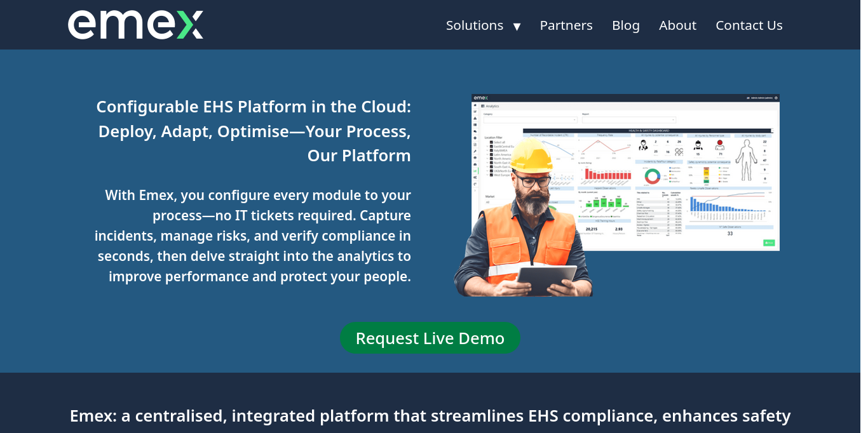Expand the Solutions dropdown arrow
Image resolution: width=868 pixels, height=433 pixels.
[x=517, y=26]
